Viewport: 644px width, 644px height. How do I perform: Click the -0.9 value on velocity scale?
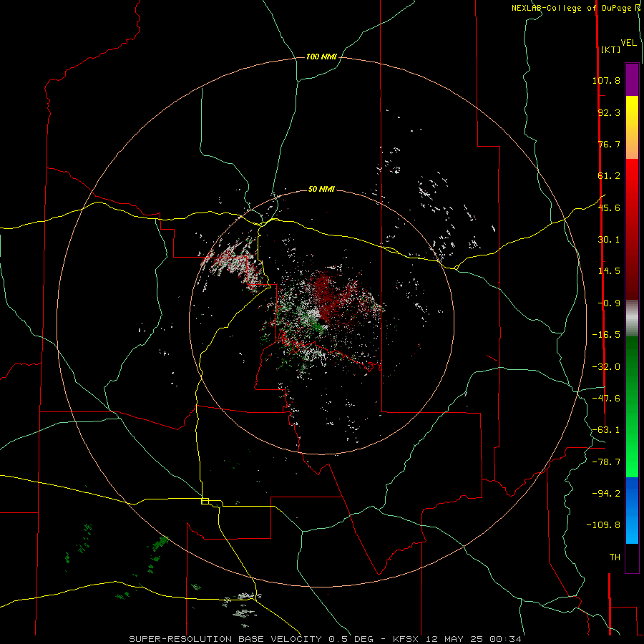[609, 303]
